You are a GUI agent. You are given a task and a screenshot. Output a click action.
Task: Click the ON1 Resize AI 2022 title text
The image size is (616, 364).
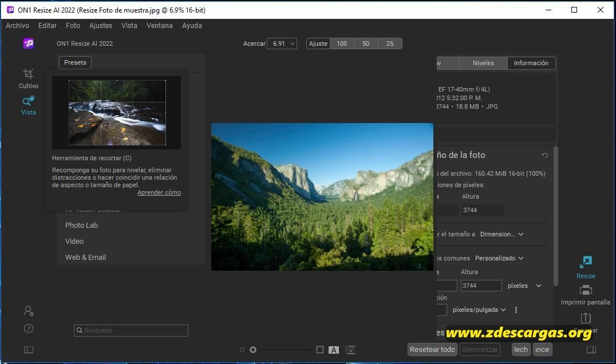tap(85, 43)
